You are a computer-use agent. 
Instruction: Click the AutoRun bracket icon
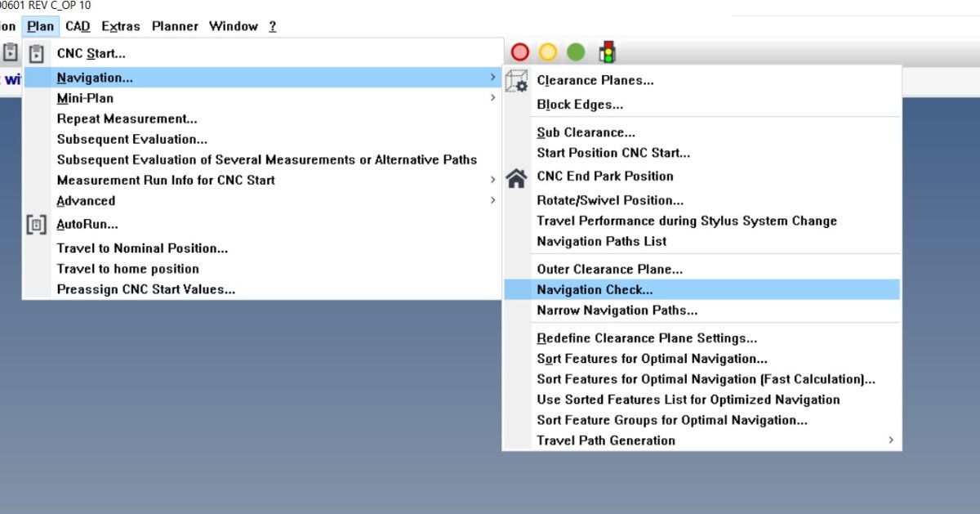[37, 225]
